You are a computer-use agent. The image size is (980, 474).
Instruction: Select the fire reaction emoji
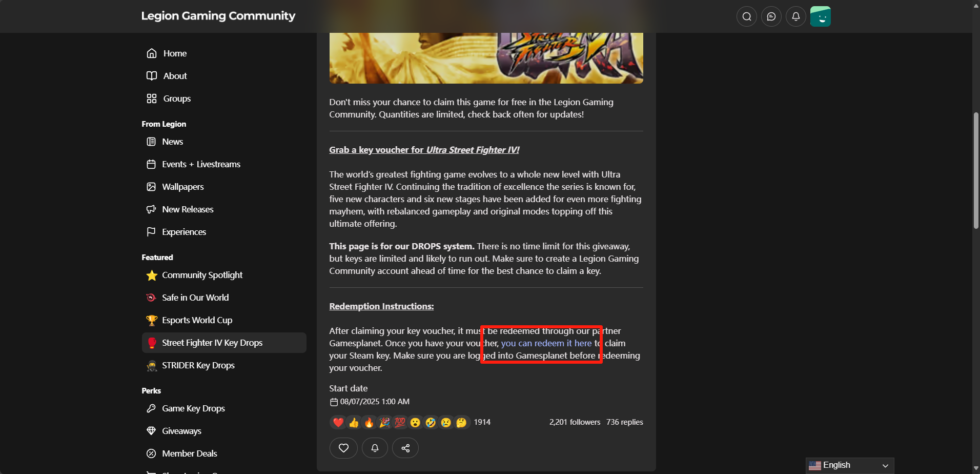369,422
